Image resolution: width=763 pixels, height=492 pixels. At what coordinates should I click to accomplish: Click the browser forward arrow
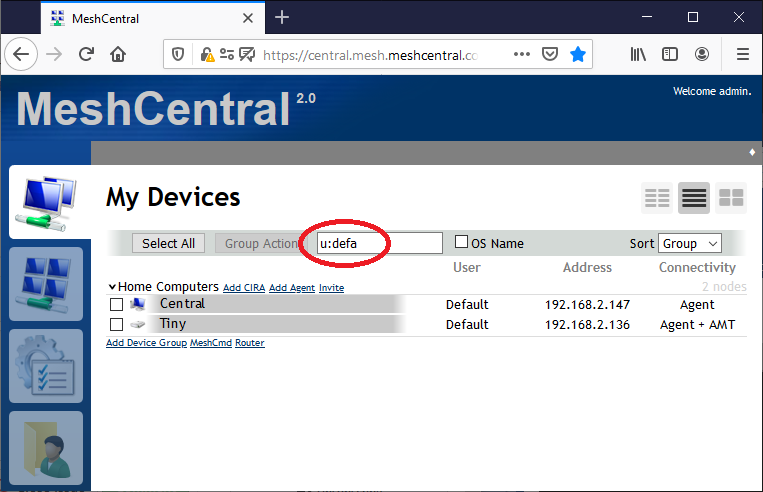54,54
